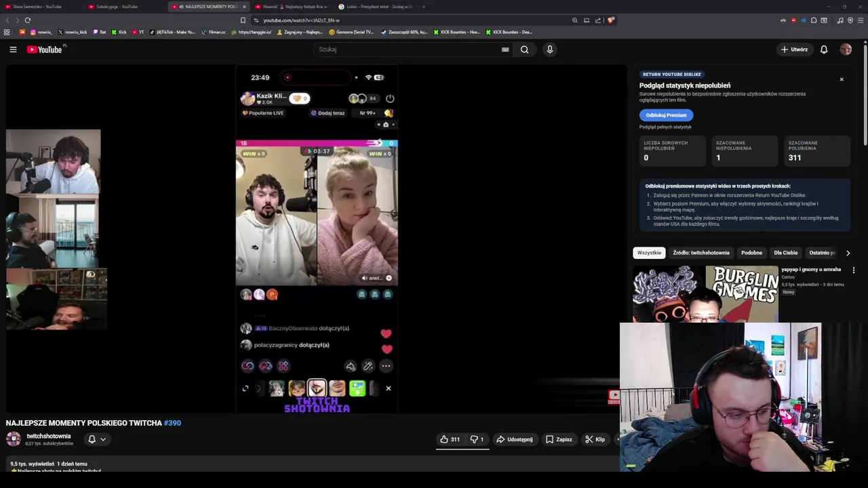Viewport: 868px width, 488px height.
Task: Open the tanggle.io bookmark
Action: click(x=252, y=32)
